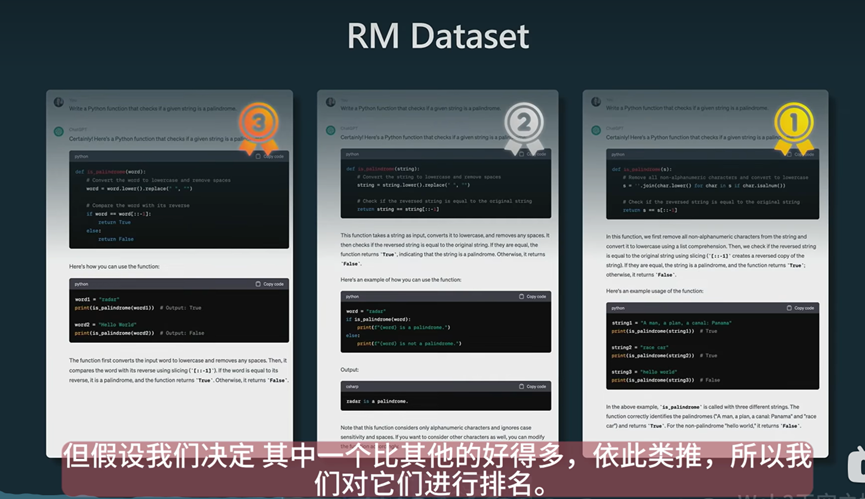
Task: Click ChatGPT avatar in the middle chat panel
Action: click(330, 129)
